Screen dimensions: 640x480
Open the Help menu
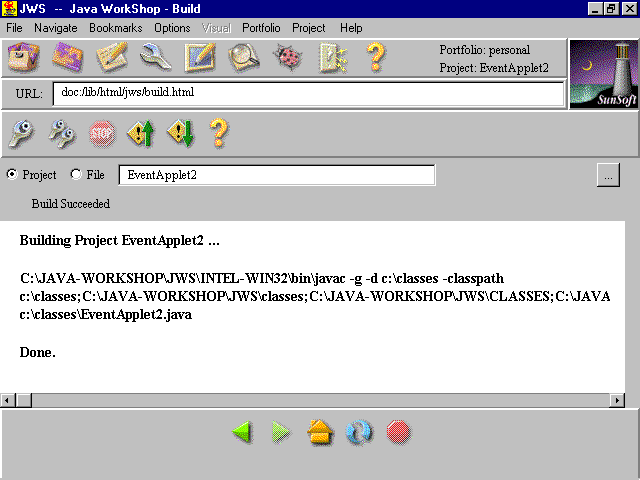click(x=351, y=28)
